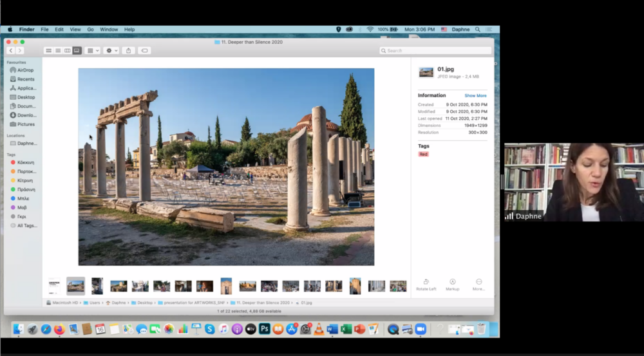Click the Markup button

[452, 285]
